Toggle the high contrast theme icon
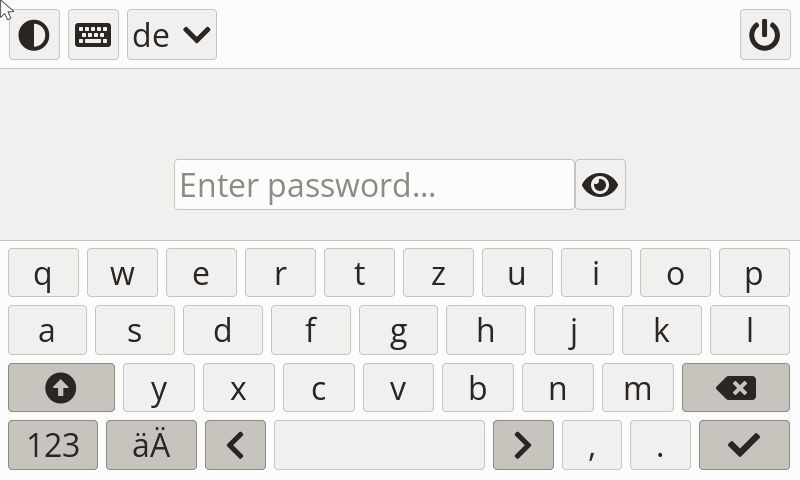 coord(34,35)
